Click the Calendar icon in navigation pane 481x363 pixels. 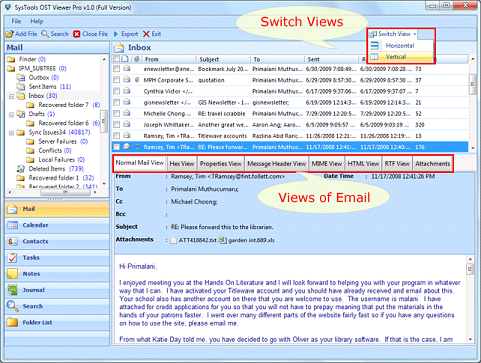(12, 225)
